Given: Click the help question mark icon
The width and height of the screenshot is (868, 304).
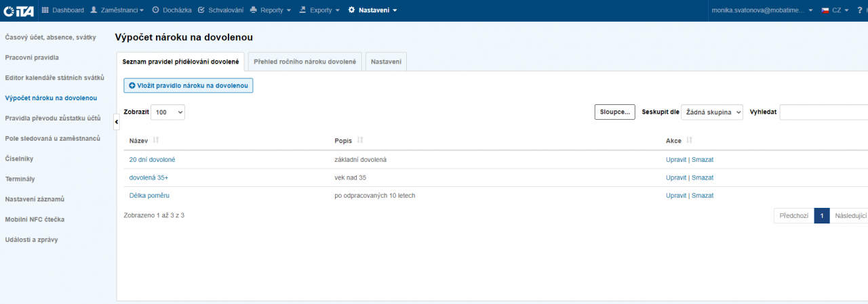Looking at the screenshot, I should (x=860, y=10).
